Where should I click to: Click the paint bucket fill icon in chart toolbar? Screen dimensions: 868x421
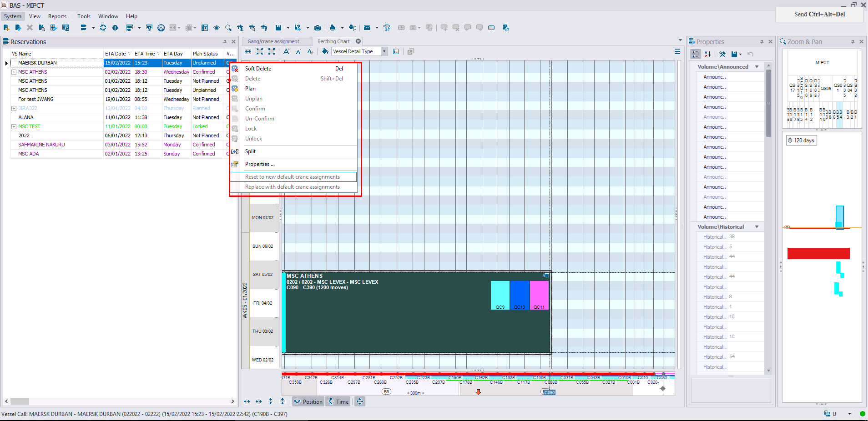325,51
